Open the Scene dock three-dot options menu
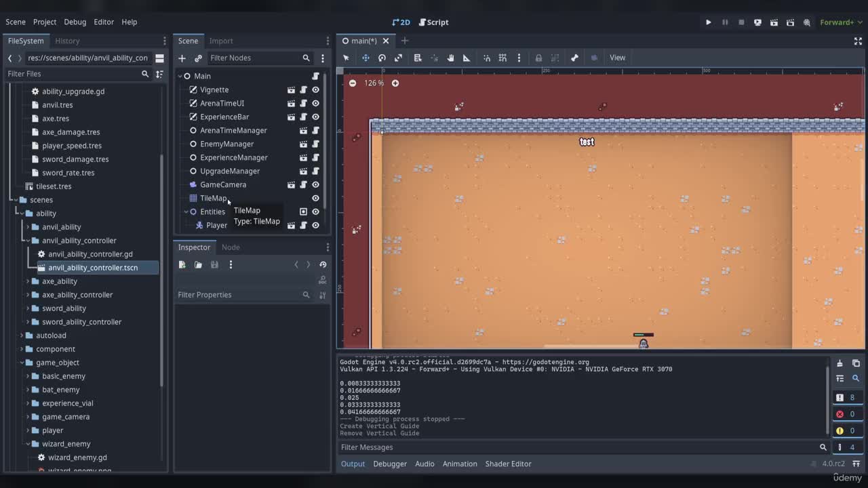Viewport: 868px width, 488px height. [x=323, y=58]
